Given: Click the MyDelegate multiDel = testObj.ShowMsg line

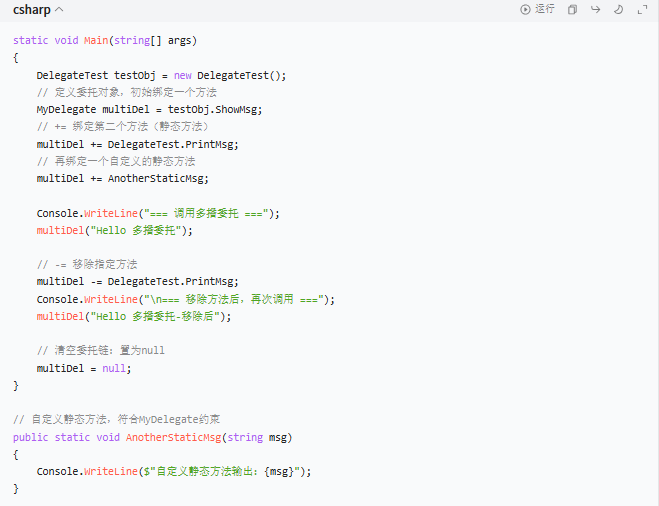Looking at the screenshot, I should [x=149, y=109].
